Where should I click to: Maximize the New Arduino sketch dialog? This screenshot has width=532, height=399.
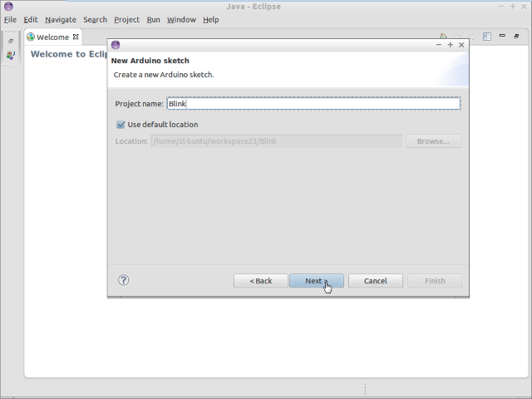click(451, 45)
